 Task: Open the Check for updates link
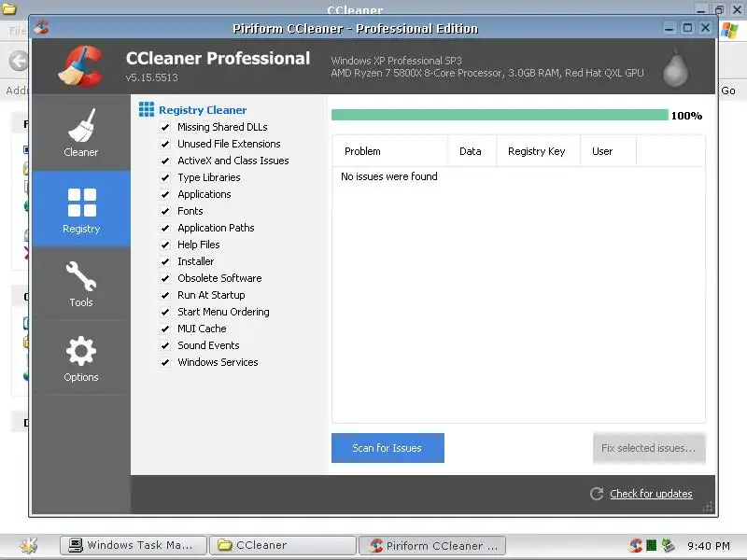[651, 494]
